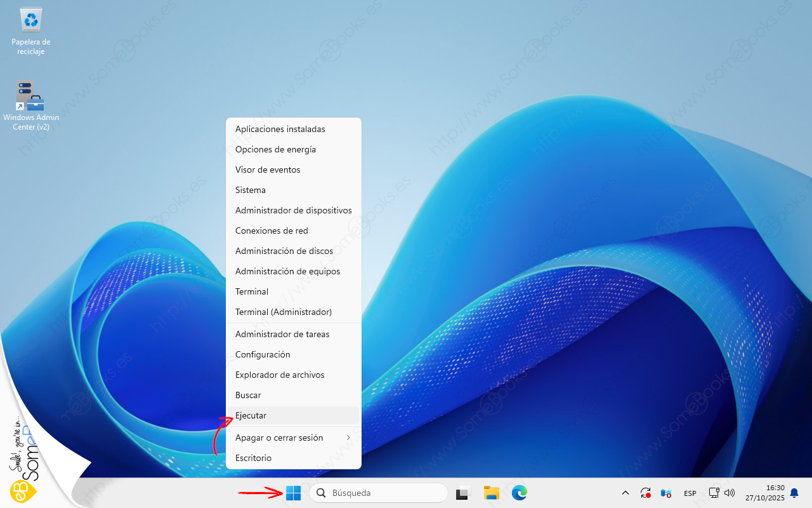Open the notifications bell icon

click(x=794, y=493)
